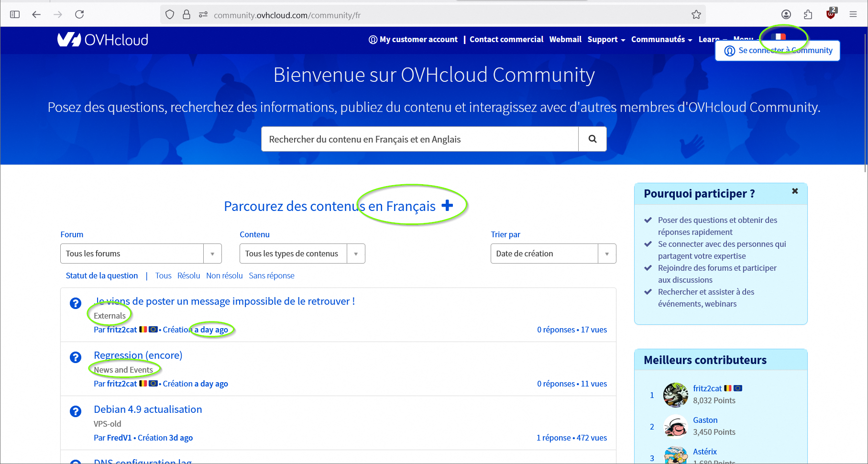Open the Support menu in header

pyautogui.click(x=606, y=40)
